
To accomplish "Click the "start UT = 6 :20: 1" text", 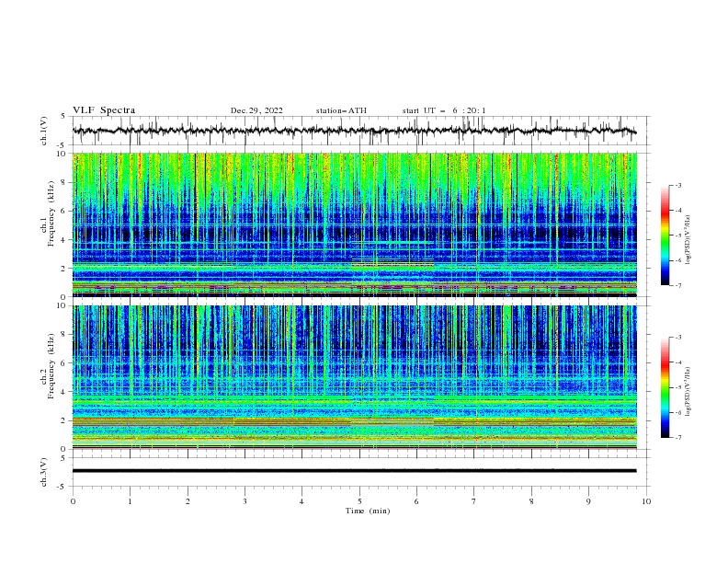I will tap(444, 110).
